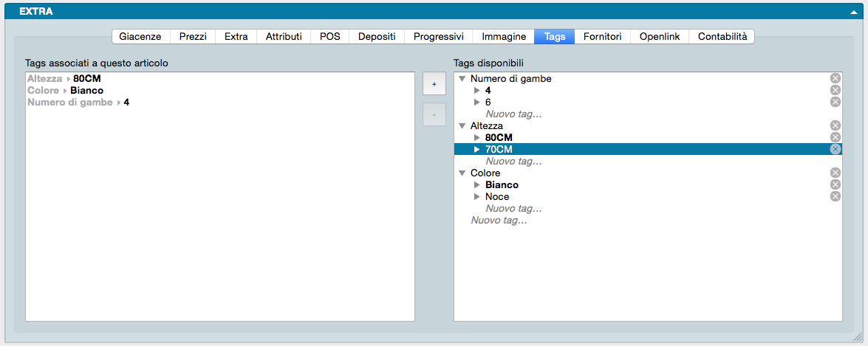Expand the Noce tag arrow

pos(476,197)
